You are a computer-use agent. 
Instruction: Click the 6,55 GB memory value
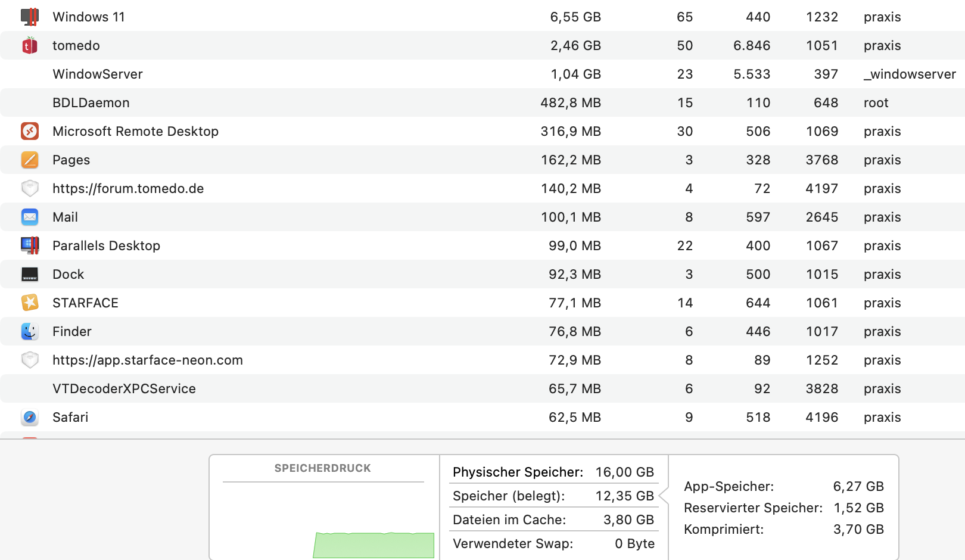tap(575, 17)
